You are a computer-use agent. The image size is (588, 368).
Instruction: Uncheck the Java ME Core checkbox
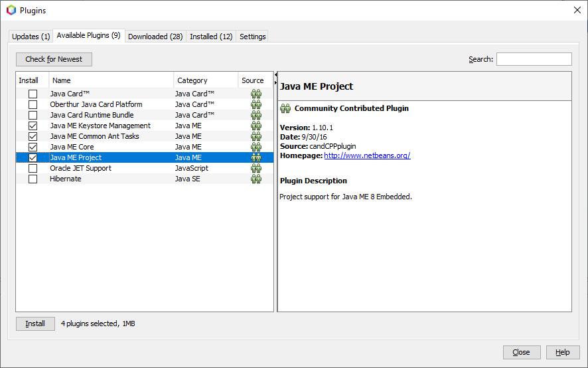click(x=33, y=147)
